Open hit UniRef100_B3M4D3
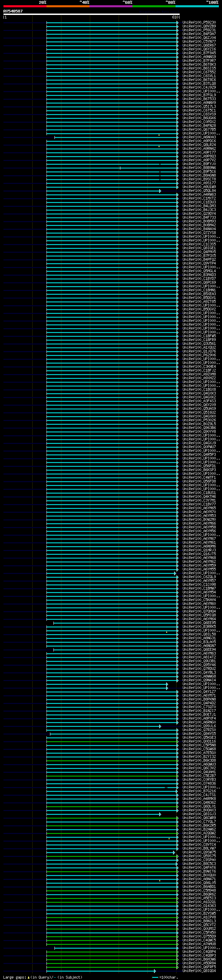The image size is (222, 980). (x=199, y=275)
